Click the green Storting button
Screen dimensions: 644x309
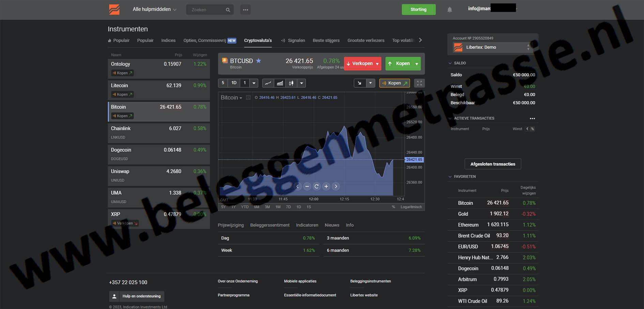click(x=418, y=10)
